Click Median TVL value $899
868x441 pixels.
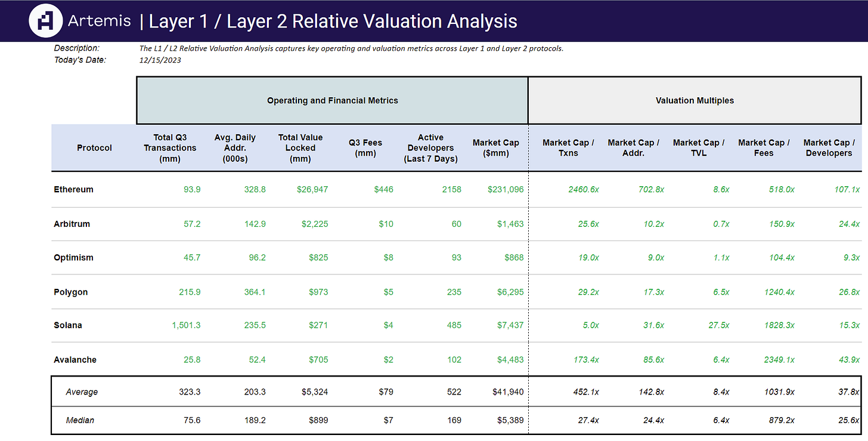pos(318,420)
